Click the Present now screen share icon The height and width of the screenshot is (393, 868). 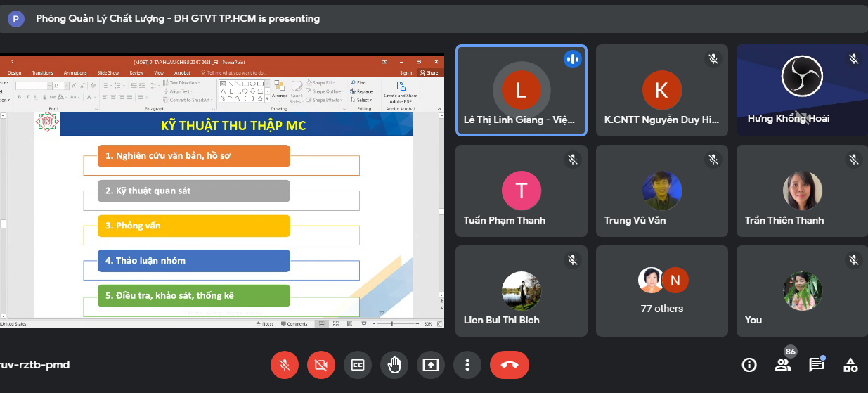click(x=431, y=365)
